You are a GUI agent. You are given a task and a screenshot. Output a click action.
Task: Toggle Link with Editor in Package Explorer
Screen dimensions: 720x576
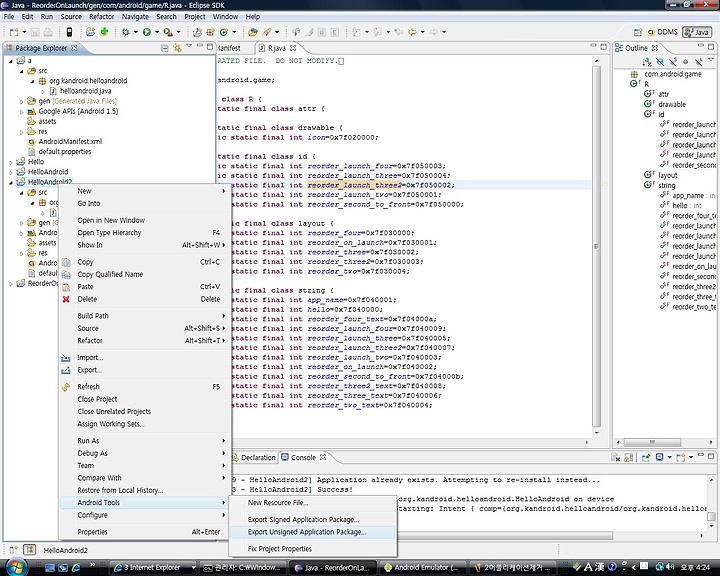click(x=177, y=48)
